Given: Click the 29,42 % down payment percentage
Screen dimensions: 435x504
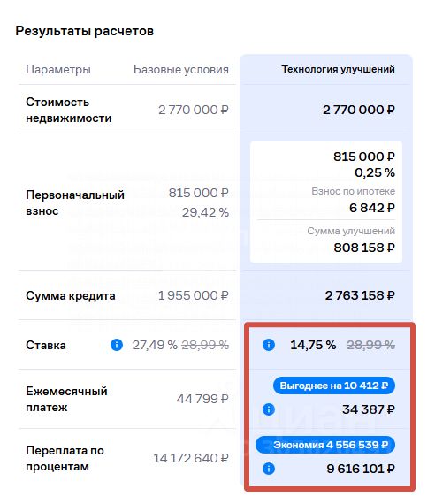Looking at the screenshot, I should coord(205,212).
